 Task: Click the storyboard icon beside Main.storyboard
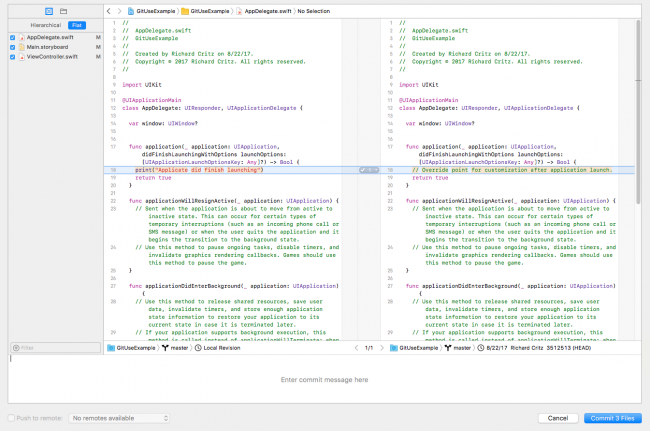point(22,47)
